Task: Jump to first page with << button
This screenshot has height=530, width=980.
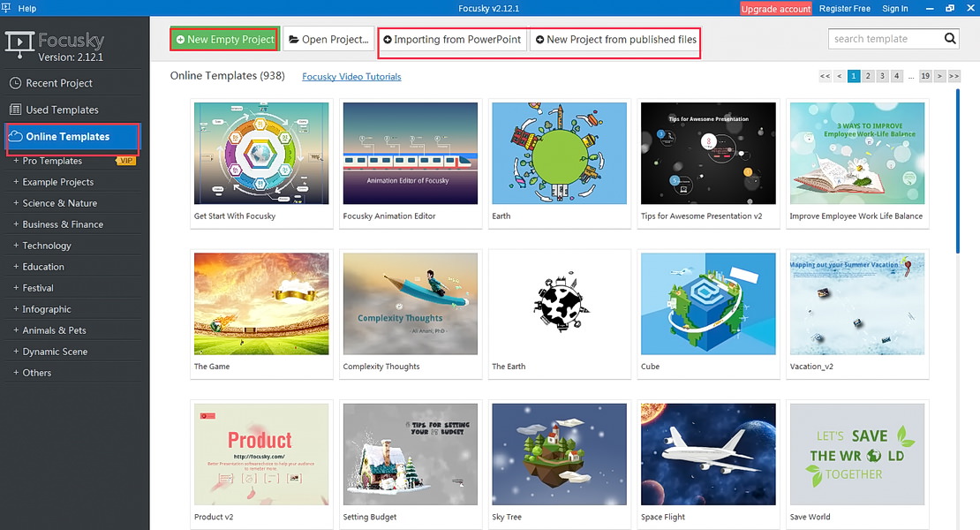Action: (825, 76)
